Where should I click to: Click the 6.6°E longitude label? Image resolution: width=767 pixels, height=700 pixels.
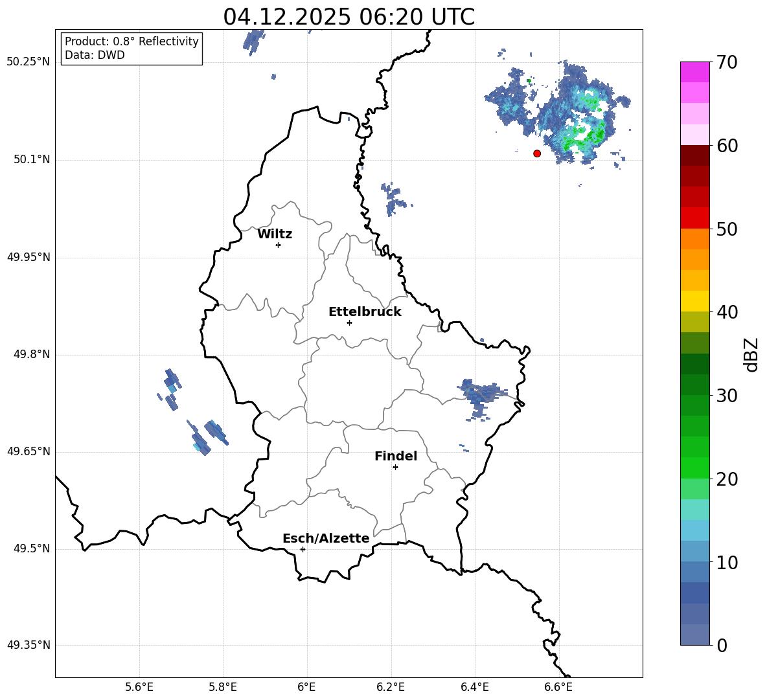point(558,687)
